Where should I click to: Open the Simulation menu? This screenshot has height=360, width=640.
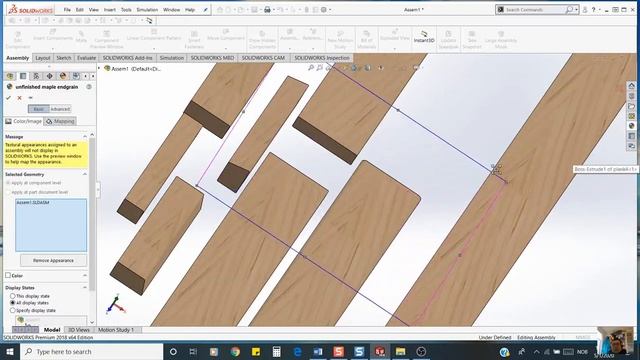(x=147, y=10)
